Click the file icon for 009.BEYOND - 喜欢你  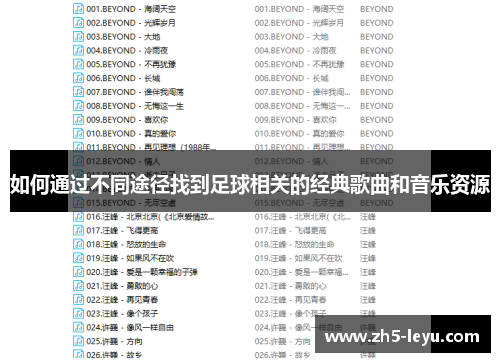(x=78, y=120)
